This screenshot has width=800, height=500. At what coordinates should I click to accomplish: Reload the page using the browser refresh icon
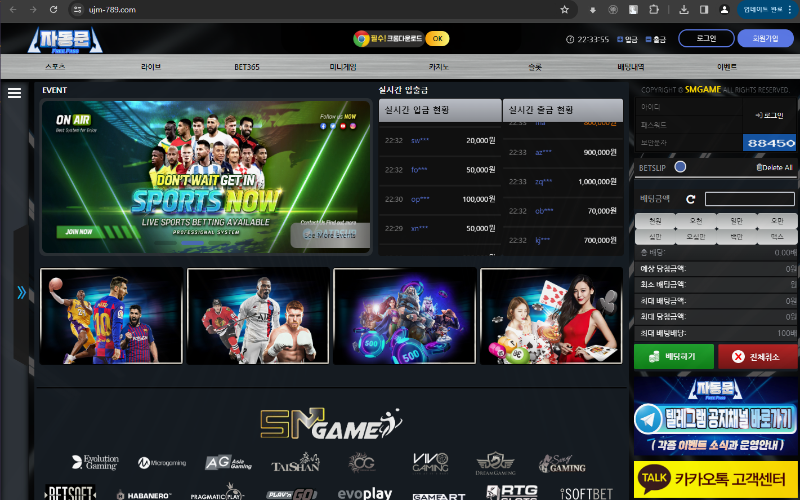pyautogui.click(x=54, y=9)
